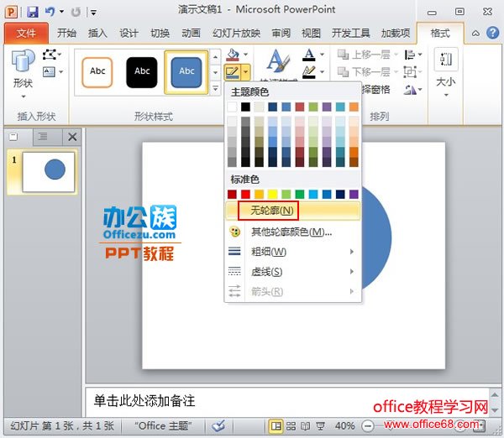Open the Slide Show (幻灯片放映) tab
Viewport: 504px width, 438px height.
[237, 33]
